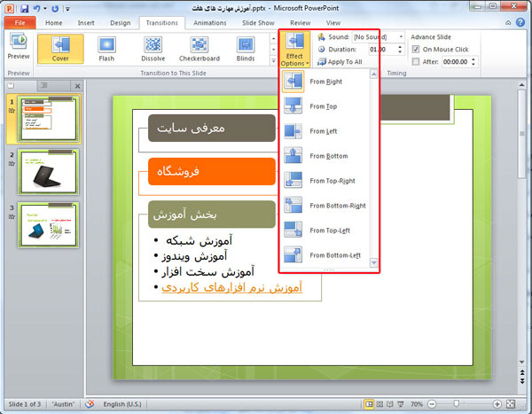Screen dimensions: 532x414
Task: Switch to the Slide Show tab
Action: (x=258, y=22)
